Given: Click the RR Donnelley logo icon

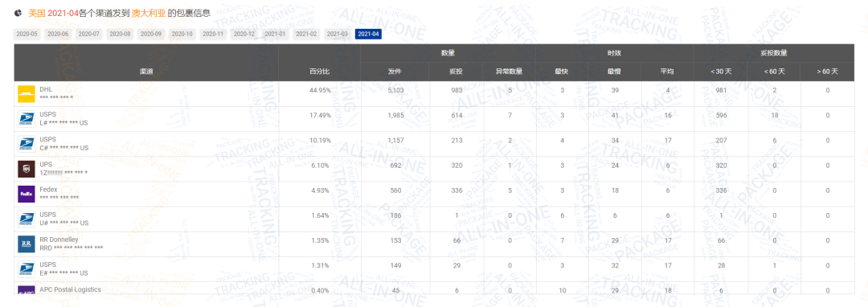Looking at the screenshot, I should pyautogui.click(x=26, y=244).
